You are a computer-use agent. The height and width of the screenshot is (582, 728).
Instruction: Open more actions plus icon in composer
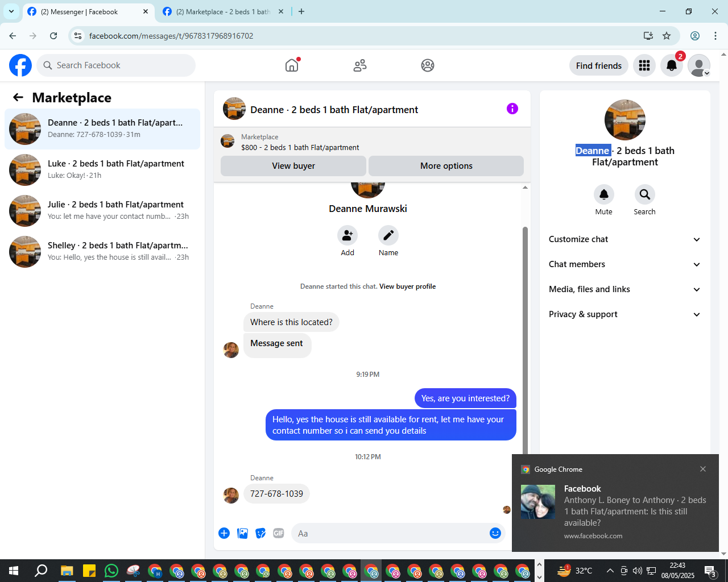[224, 533]
